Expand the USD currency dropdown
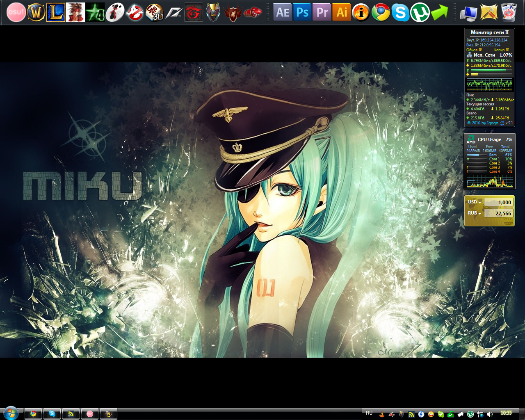Image resolution: width=525 pixels, height=420 pixels. click(x=475, y=202)
